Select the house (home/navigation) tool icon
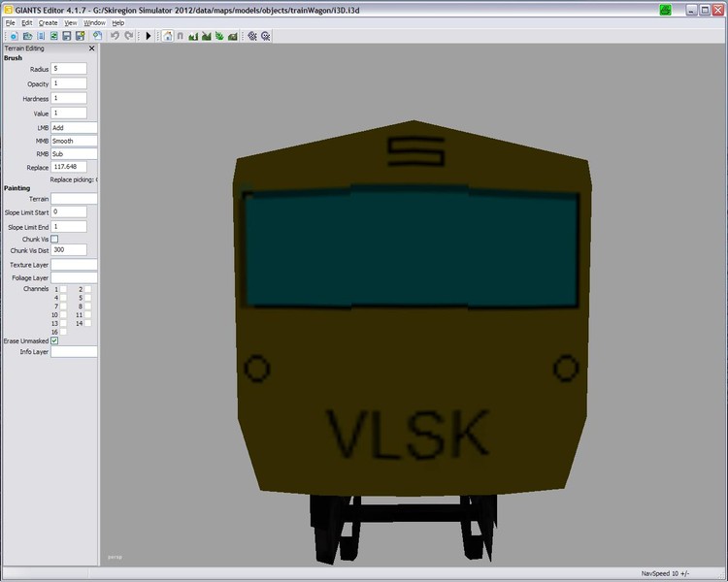Image resolution: width=728 pixels, height=582 pixels. click(168, 36)
